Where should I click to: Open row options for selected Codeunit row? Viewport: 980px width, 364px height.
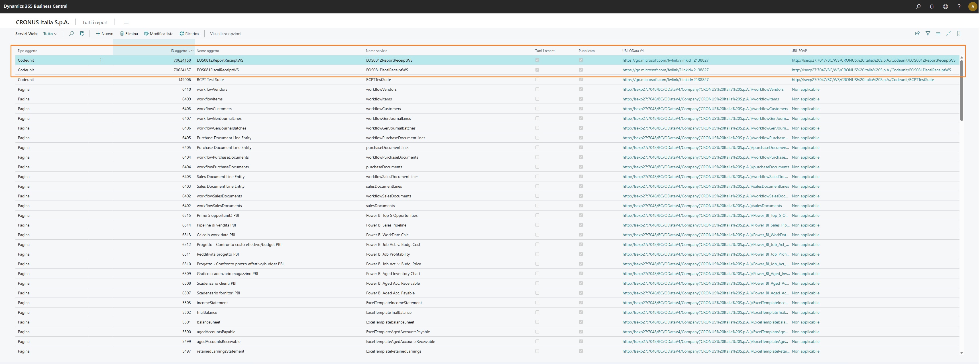[x=101, y=60]
